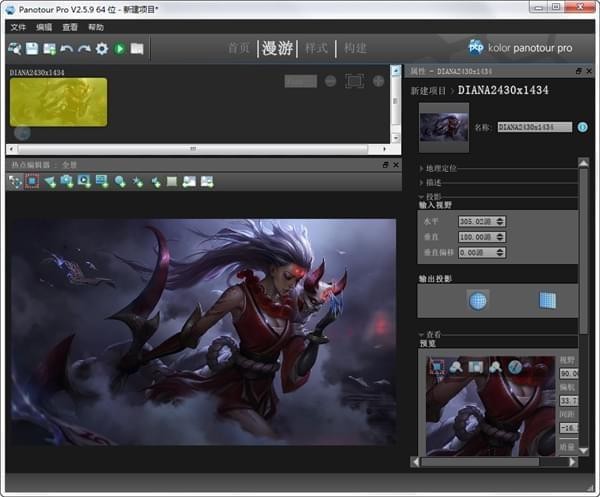Select cubic output projection

click(546, 300)
